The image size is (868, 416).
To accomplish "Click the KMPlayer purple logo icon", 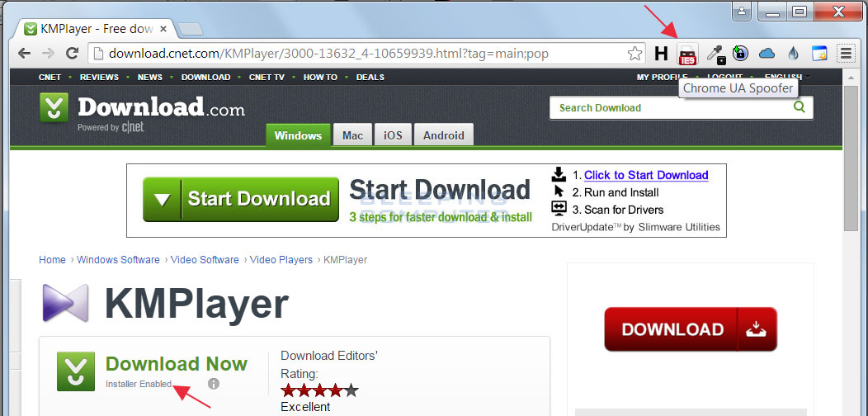I will pyautogui.click(x=65, y=303).
